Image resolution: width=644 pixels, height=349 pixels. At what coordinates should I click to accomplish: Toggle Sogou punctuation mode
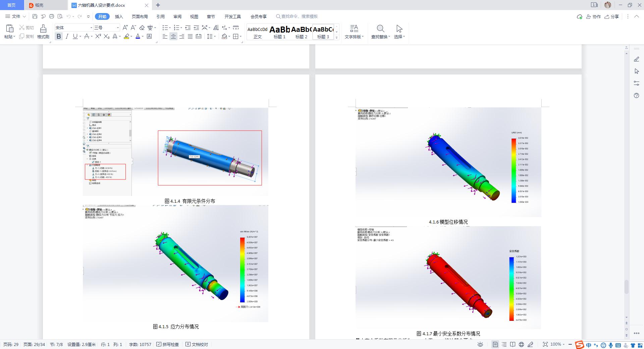tap(596, 345)
